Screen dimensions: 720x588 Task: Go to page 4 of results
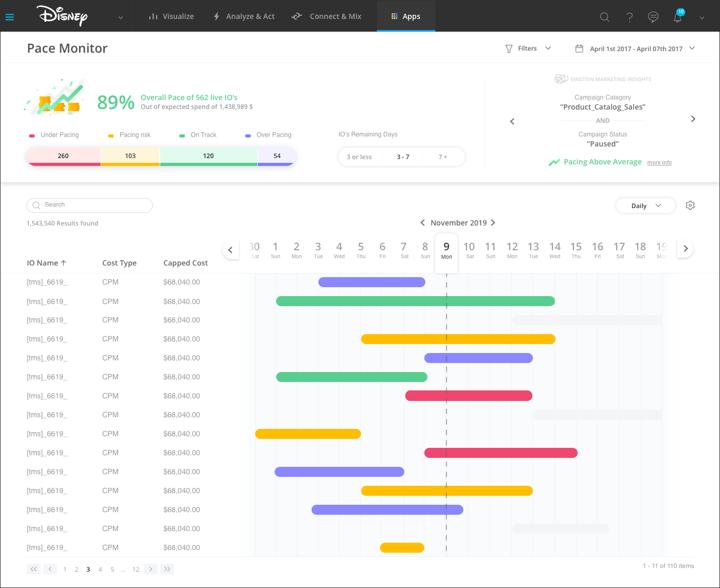click(100, 570)
